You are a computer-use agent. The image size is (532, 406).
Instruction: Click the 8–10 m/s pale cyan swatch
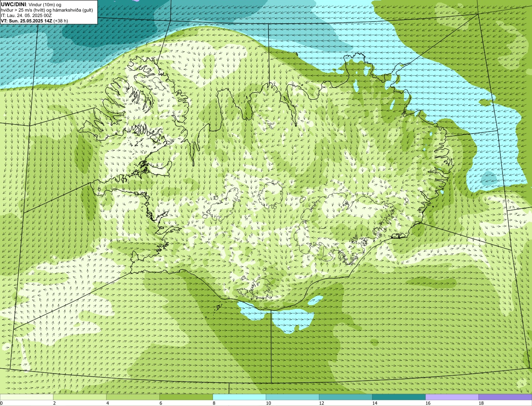pyautogui.click(x=239, y=397)
